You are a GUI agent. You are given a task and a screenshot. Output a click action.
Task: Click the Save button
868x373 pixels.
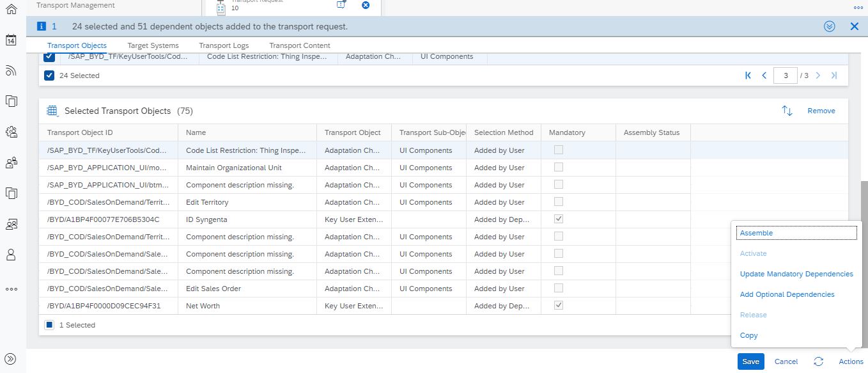coord(750,361)
